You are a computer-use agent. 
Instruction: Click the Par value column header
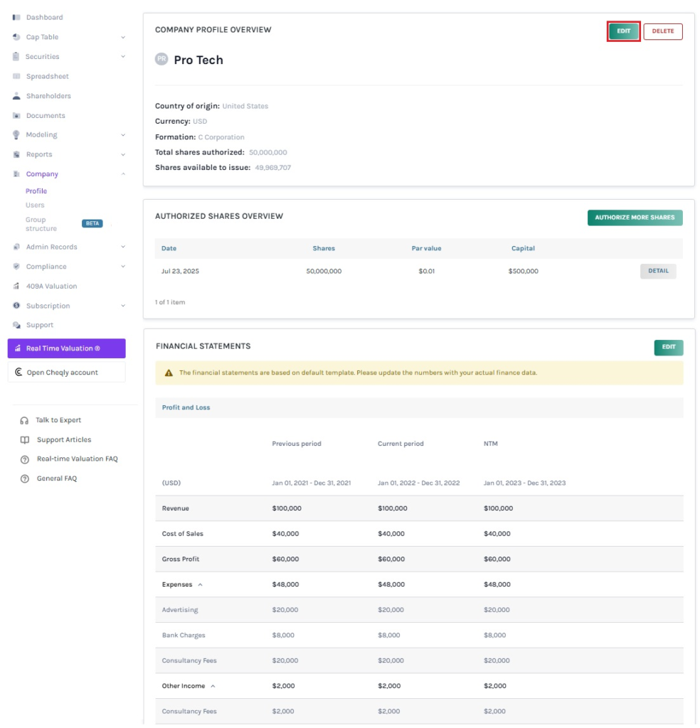point(426,248)
